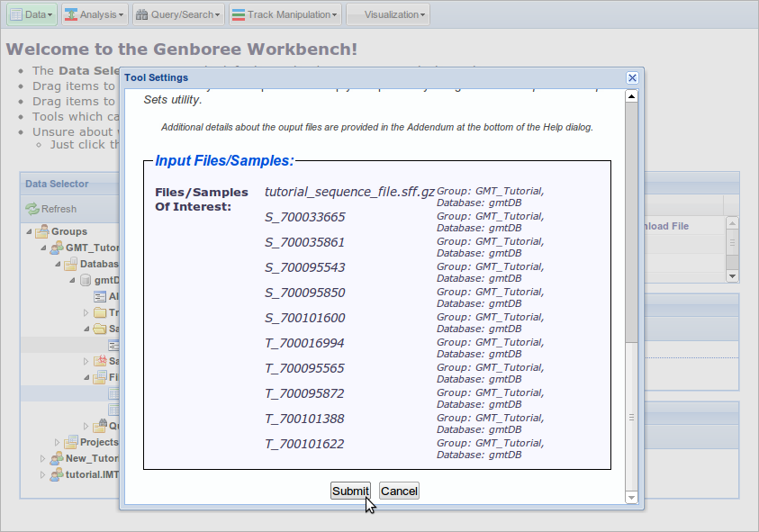This screenshot has height=532, width=759.
Task: Click Refresh in the Data Selector
Action: click(x=51, y=209)
